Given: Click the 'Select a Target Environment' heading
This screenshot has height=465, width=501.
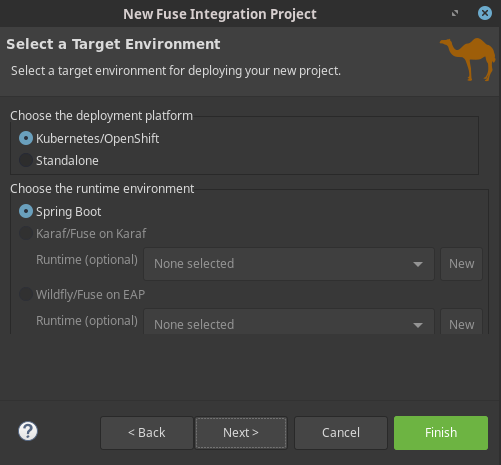Looking at the screenshot, I should (113, 44).
